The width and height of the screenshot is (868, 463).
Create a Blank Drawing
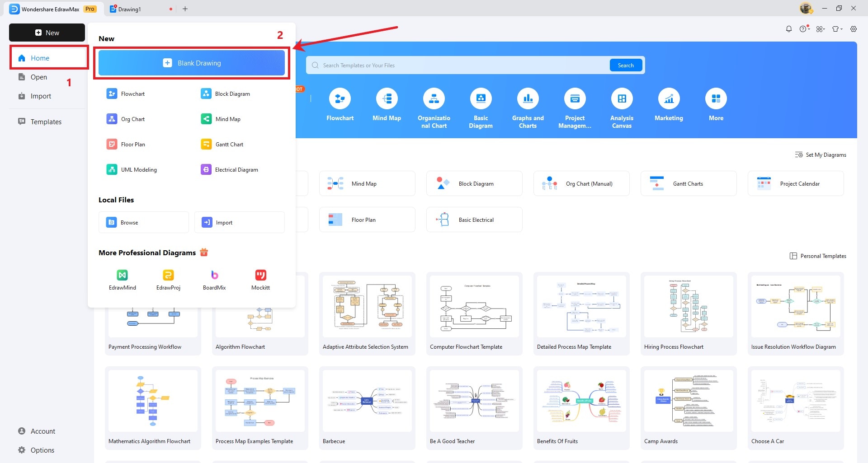coord(192,63)
